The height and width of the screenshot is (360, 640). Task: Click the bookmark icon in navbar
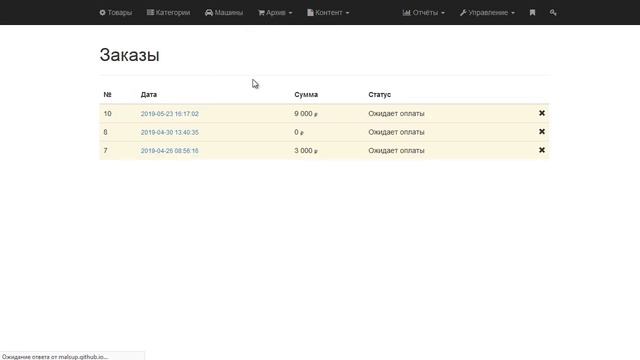(532, 13)
